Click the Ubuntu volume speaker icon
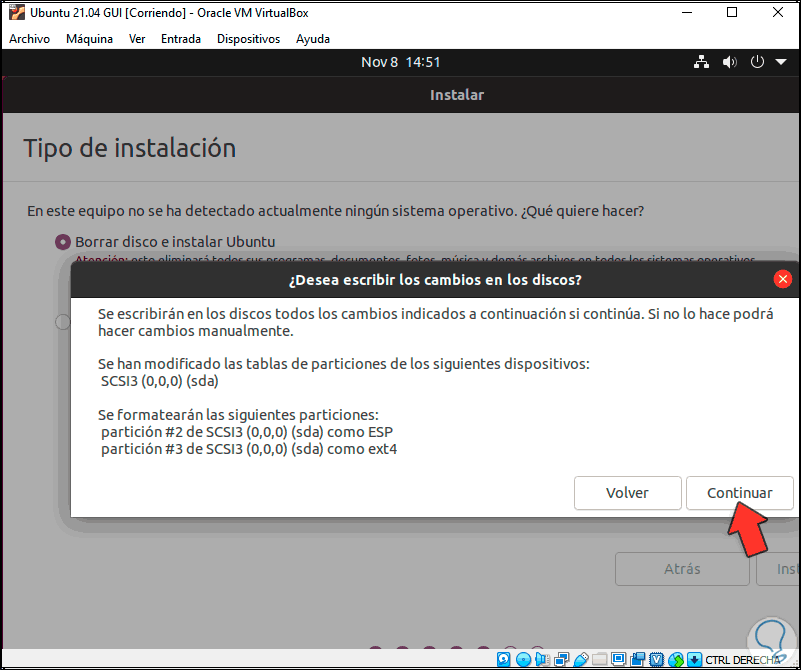Screen dimensions: 802x670 729,62
